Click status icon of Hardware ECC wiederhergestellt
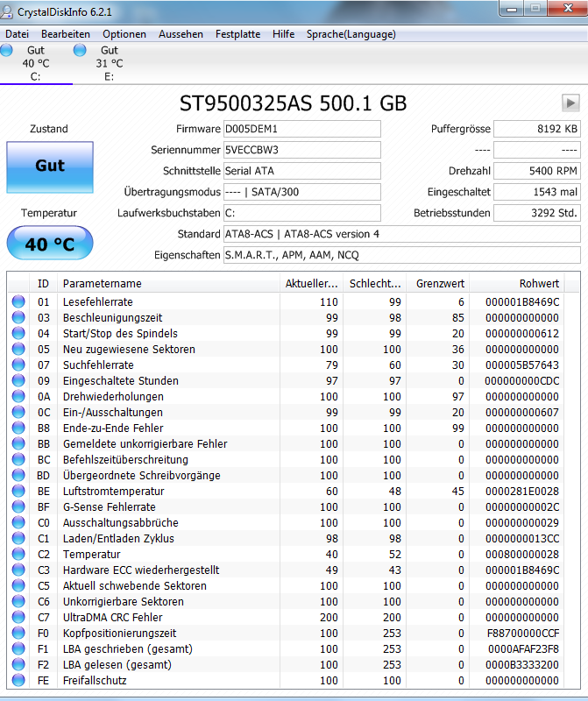Image resolution: width=588 pixels, height=701 pixels. pos(18,570)
